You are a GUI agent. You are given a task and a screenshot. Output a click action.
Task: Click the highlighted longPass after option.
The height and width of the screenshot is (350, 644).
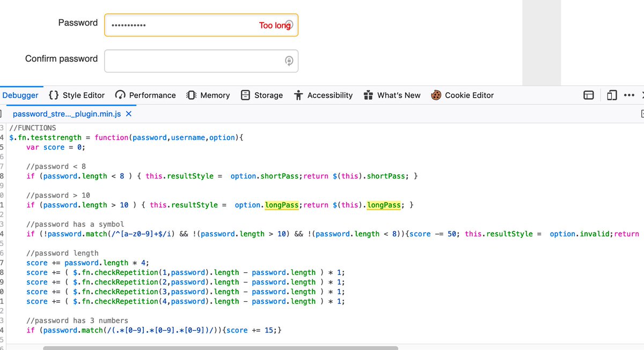click(282, 205)
